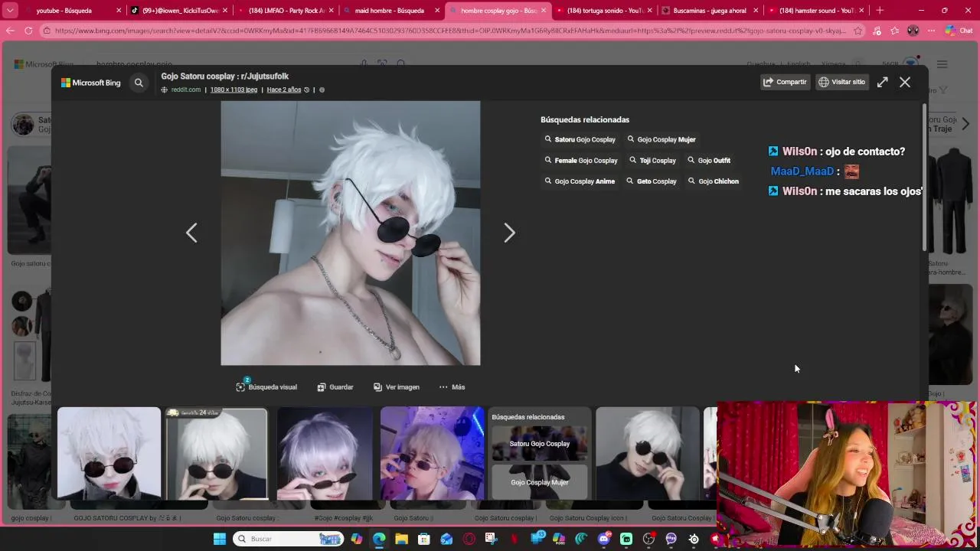
Task: Click the search magnifier beside Bing logo
Action: tap(139, 83)
